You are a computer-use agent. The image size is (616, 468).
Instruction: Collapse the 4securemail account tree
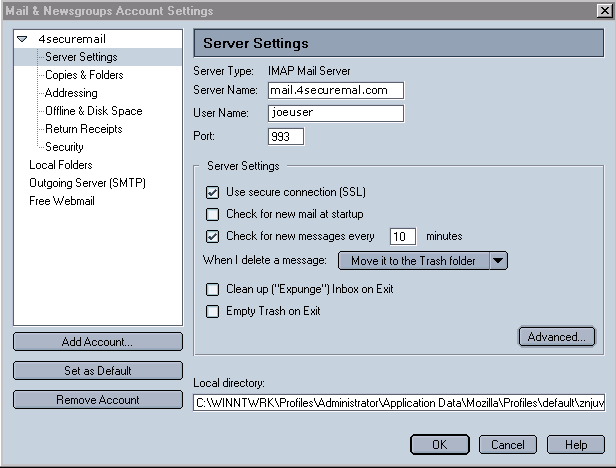point(23,40)
